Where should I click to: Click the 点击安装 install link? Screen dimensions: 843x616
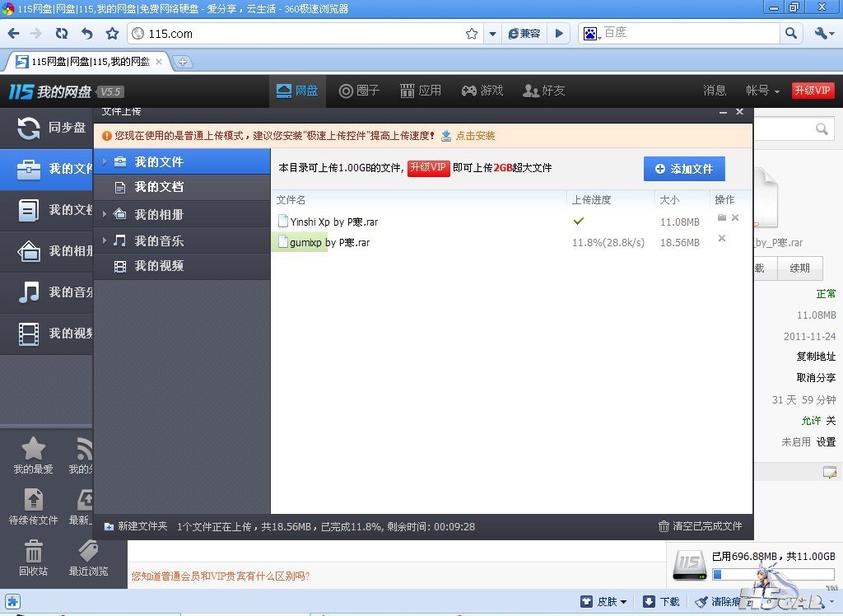pos(475,136)
